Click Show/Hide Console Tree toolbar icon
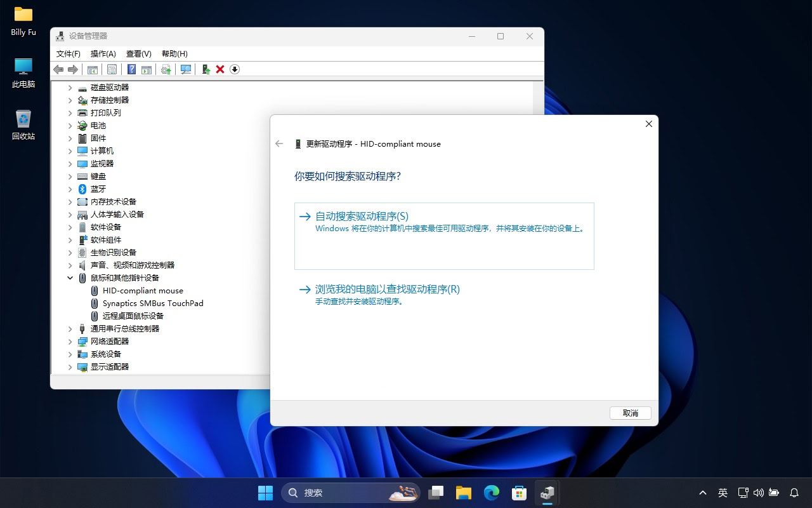The height and width of the screenshot is (508, 812). (93, 69)
